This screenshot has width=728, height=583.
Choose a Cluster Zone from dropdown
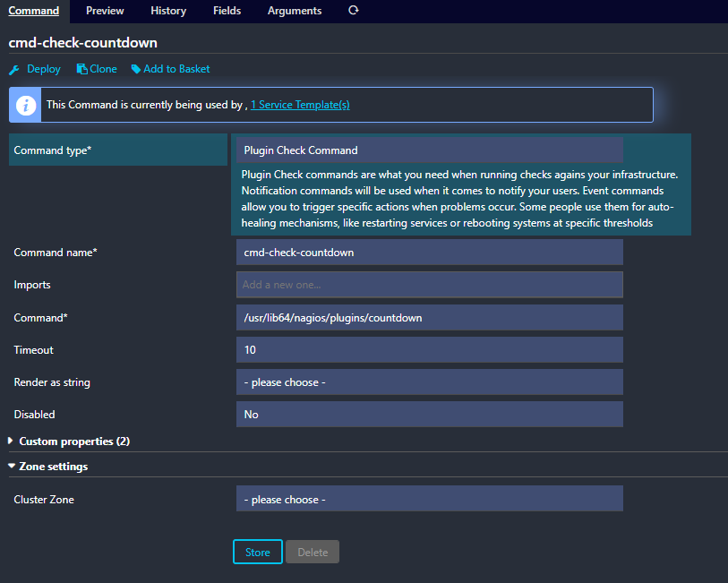pyautogui.click(x=429, y=500)
